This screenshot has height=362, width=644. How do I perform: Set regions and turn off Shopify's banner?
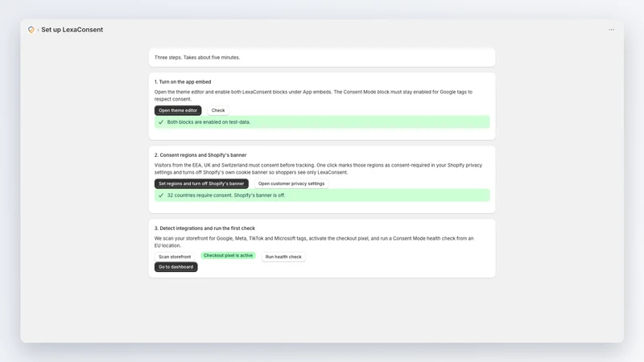tap(201, 183)
